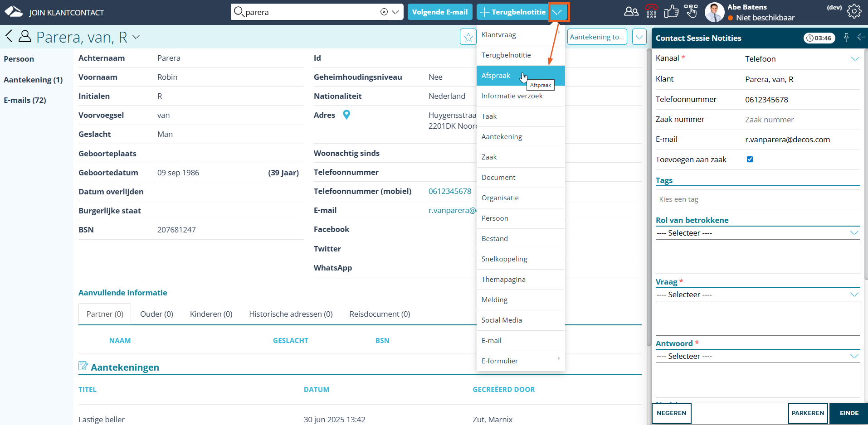Expand the Kanaal Telefoon dropdown
This screenshot has height=425, width=868.
click(x=855, y=59)
